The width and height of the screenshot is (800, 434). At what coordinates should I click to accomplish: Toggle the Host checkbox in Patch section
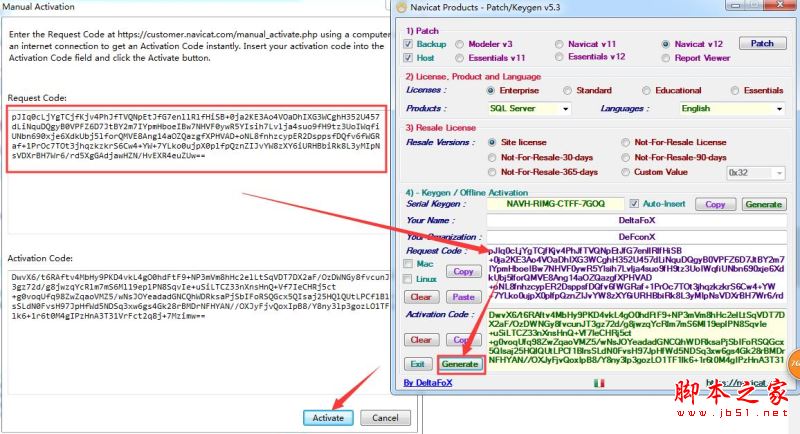pos(408,58)
